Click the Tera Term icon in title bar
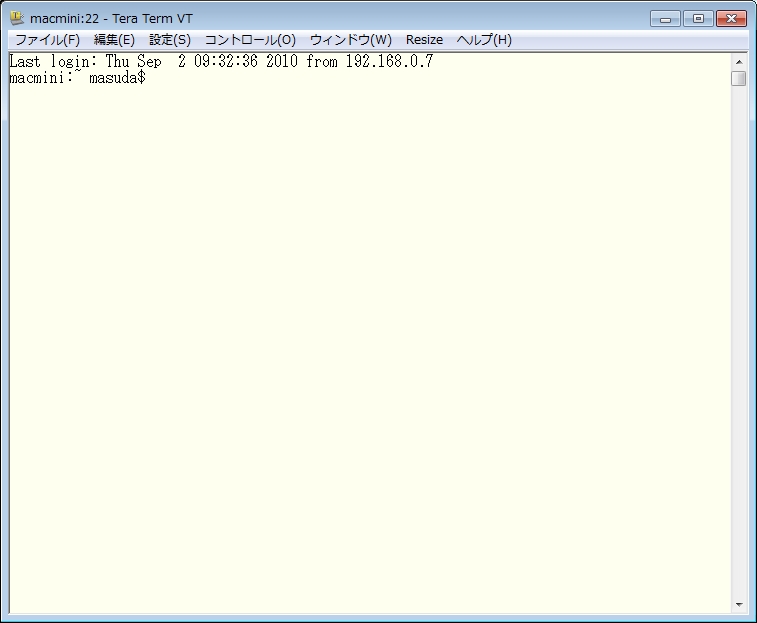757x623 pixels. [x=17, y=18]
